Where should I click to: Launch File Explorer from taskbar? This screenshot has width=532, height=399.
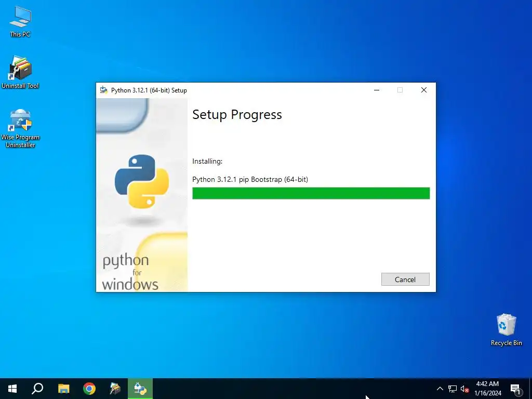click(x=63, y=389)
